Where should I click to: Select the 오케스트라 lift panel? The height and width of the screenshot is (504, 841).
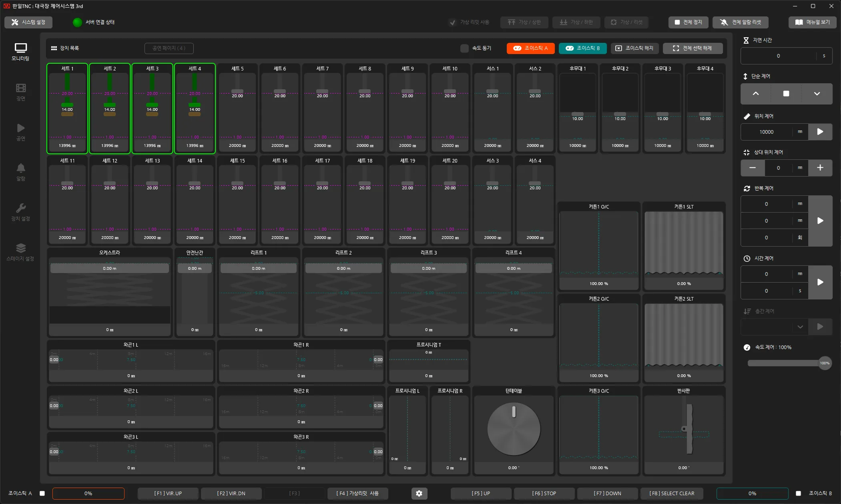[x=110, y=292]
